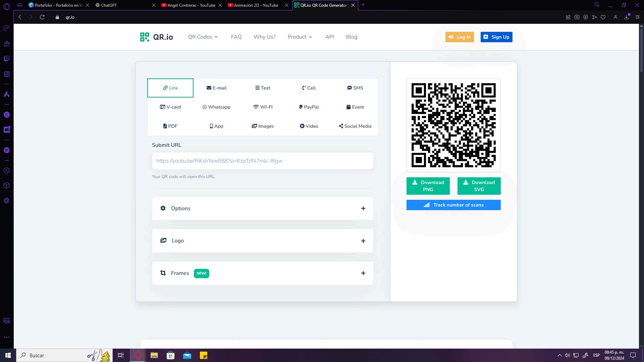Screen dimensions: 644x362
Task: Reload the current page
Action: coord(42,17)
